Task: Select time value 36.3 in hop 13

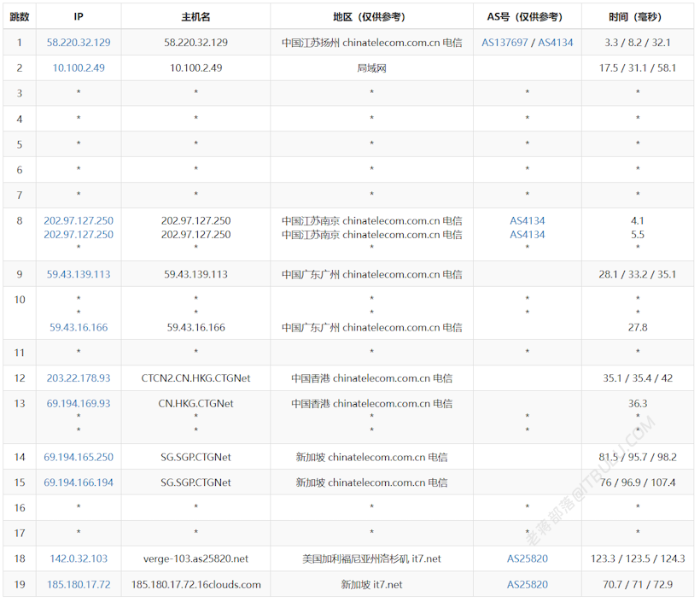Action: pyautogui.click(x=638, y=403)
